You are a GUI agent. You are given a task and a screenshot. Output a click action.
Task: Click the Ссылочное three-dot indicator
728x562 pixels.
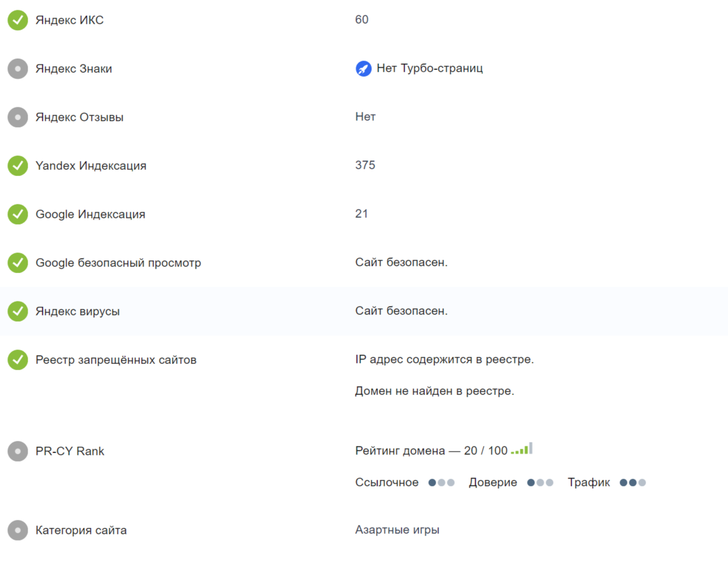point(441,482)
